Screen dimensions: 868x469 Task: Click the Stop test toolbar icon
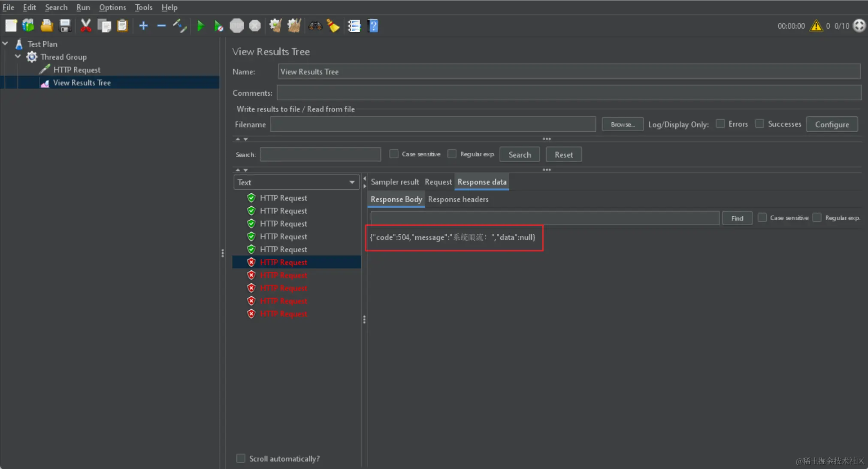coord(236,26)
